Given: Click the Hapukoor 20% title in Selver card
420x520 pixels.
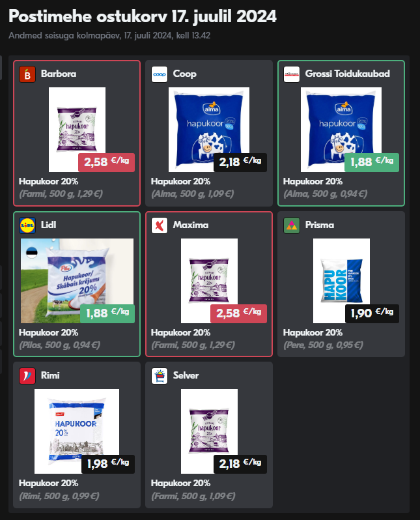Looking at the screenshot, I should click(180, 484).
